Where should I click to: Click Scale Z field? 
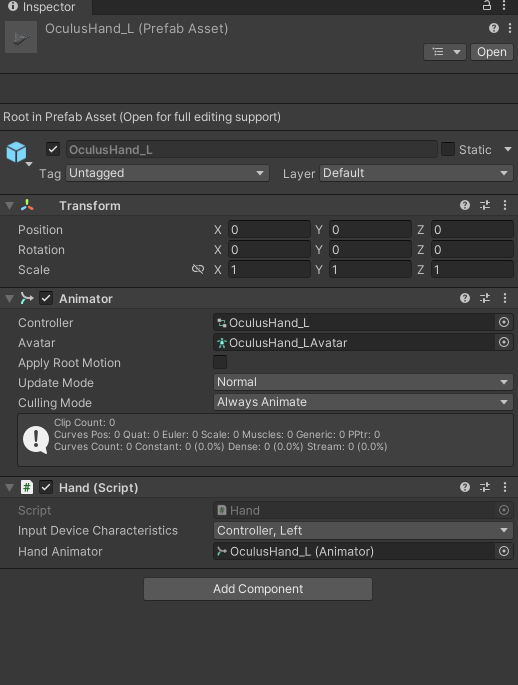click(472, 270)
